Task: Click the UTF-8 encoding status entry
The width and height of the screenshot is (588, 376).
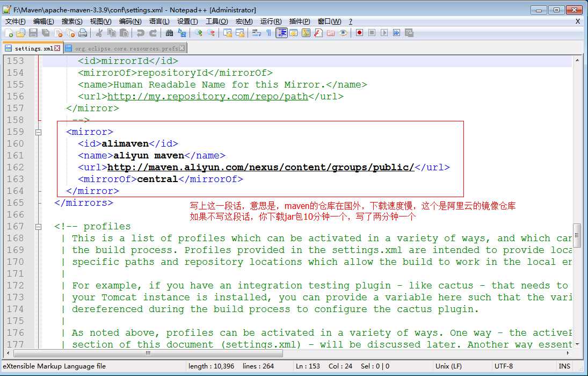Action: pyautogui.click(x=504, y=366)
